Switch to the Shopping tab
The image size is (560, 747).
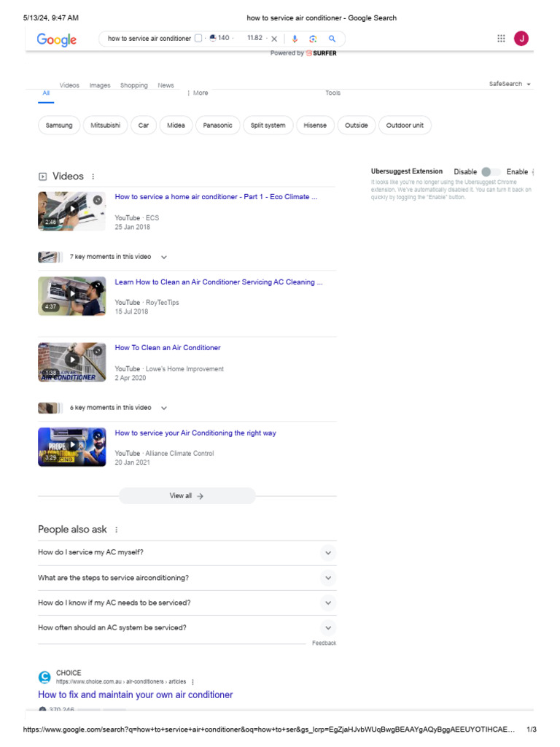pyautogui.click(x=134, y=85)
